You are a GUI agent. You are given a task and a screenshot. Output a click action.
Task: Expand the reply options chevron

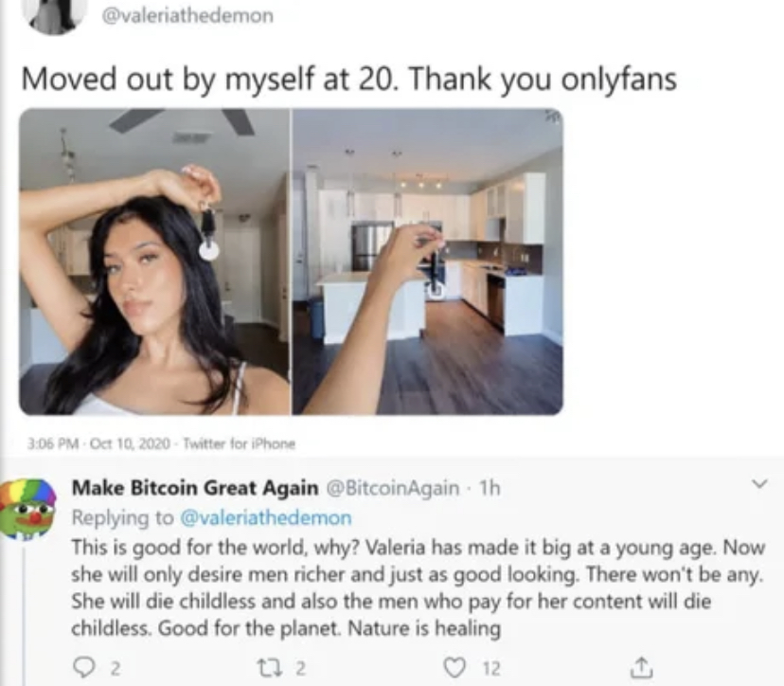pyautogui.click(x=759, y=484)
